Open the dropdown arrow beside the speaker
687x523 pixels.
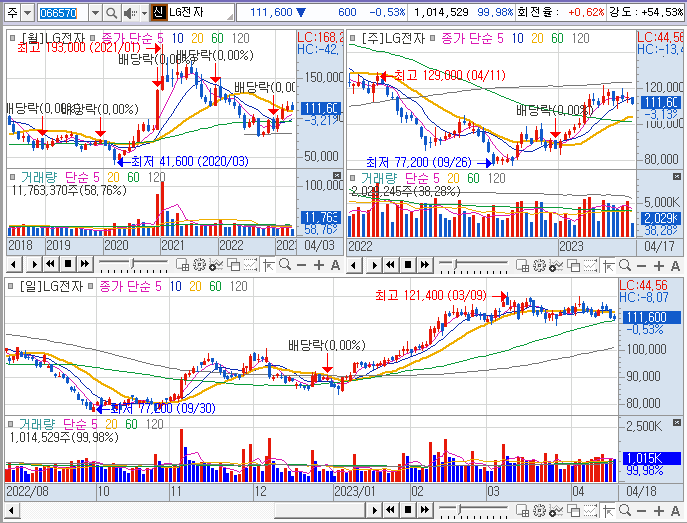click(x=144, y=13)
